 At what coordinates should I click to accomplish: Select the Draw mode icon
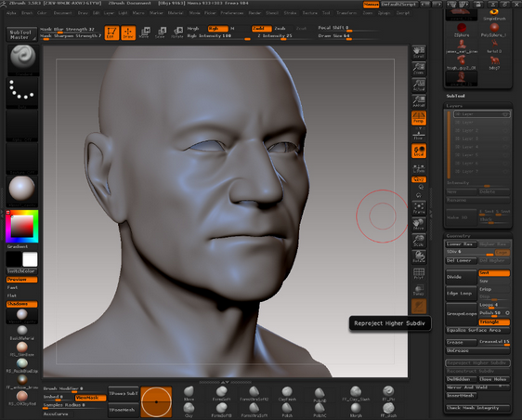128,33
